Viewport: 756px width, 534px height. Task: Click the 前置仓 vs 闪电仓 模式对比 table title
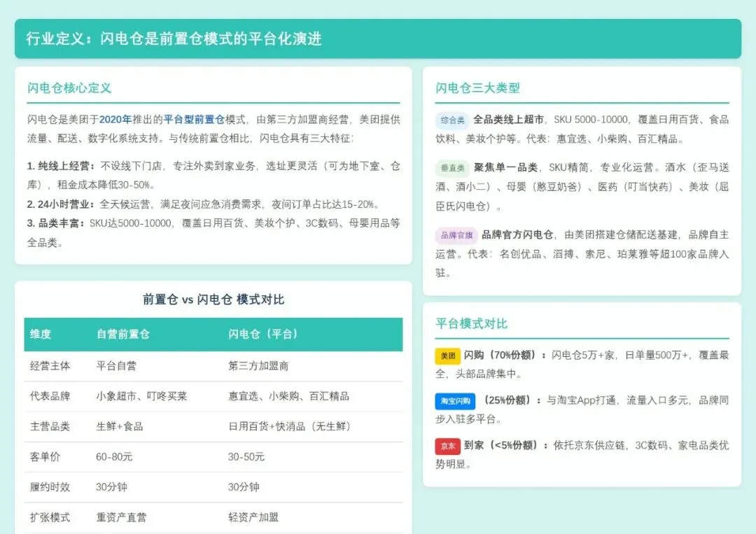[213, 300]
